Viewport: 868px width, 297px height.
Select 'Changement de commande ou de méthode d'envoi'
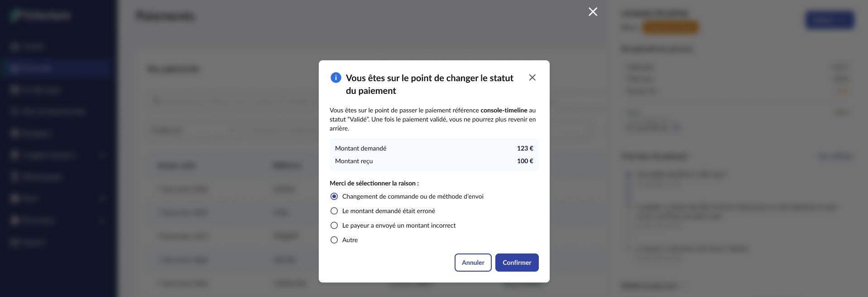(x=334, y=196)
